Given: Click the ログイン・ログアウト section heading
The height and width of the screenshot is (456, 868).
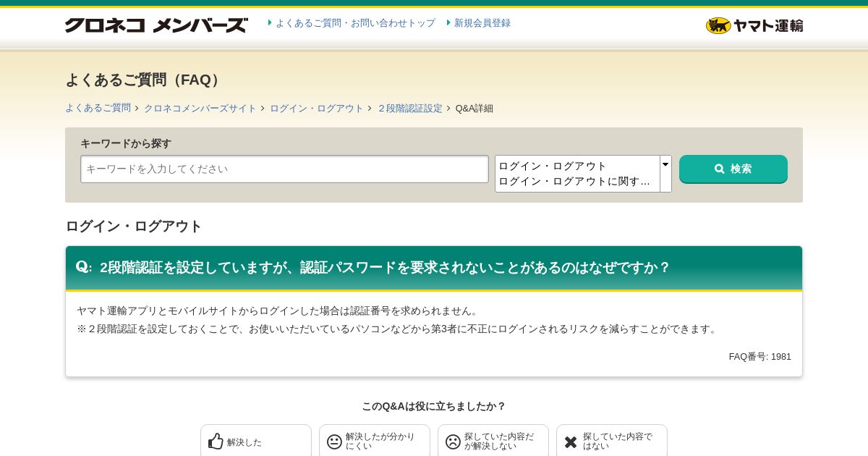Looking at the screenshot, I should [x=134, y=226].
